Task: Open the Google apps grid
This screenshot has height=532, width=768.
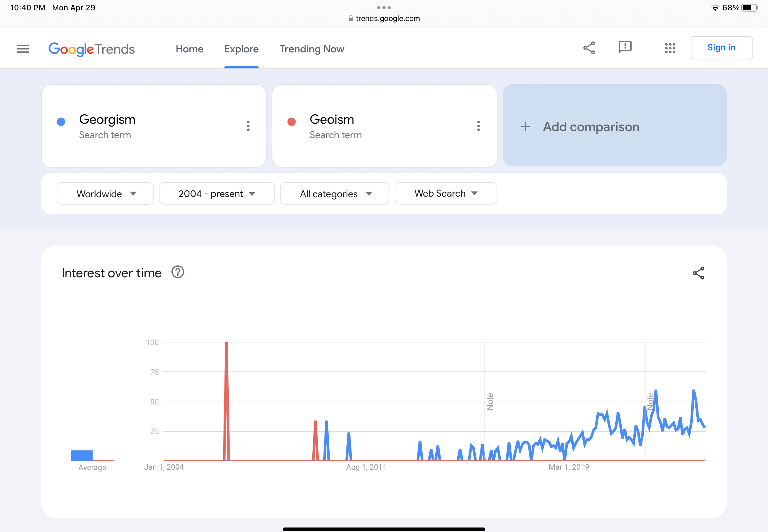Action: (x=670, y=48)
